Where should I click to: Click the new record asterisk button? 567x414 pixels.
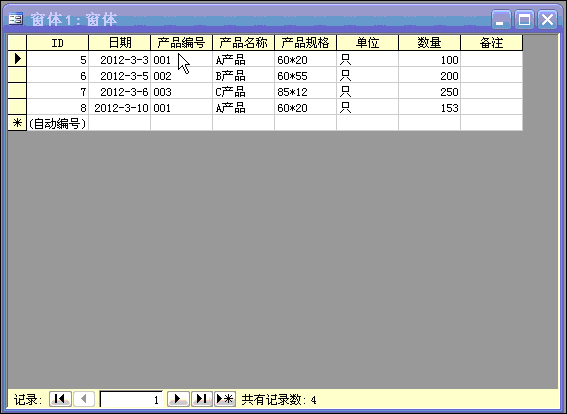point(225,399)
